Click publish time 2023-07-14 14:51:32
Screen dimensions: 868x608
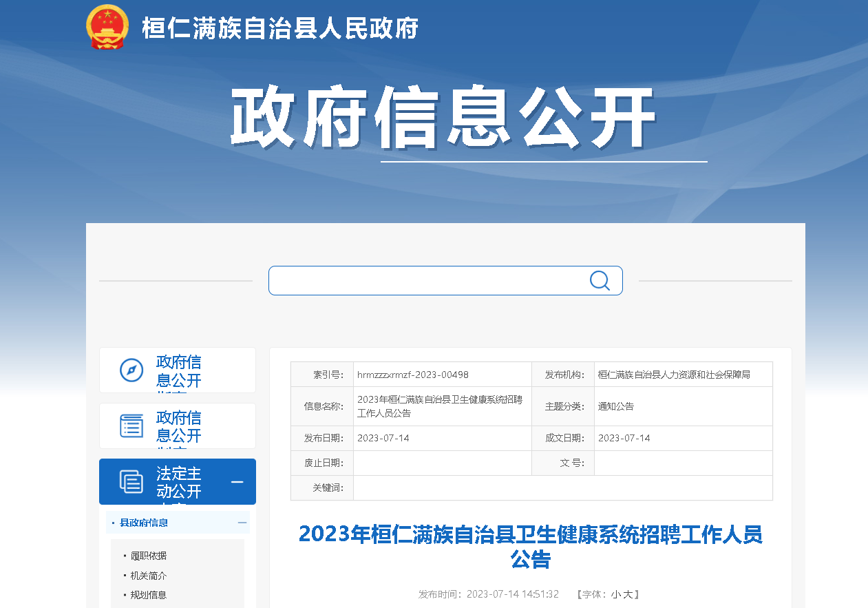(513, 594)
